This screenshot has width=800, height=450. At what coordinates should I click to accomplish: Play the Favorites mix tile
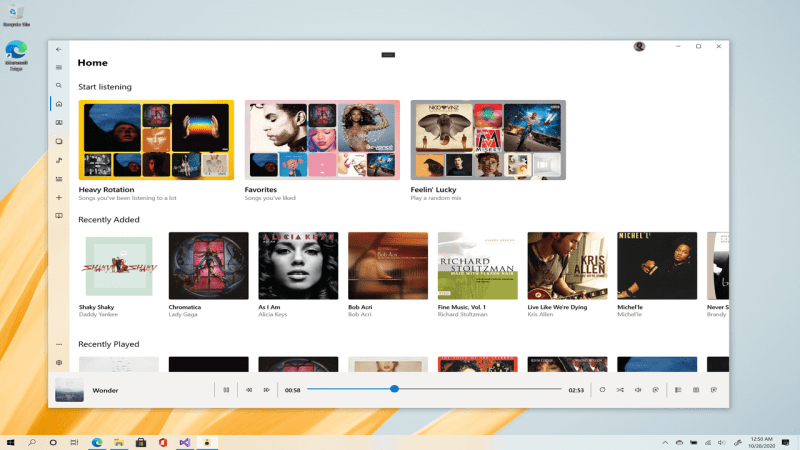click(x=322, y=140)
